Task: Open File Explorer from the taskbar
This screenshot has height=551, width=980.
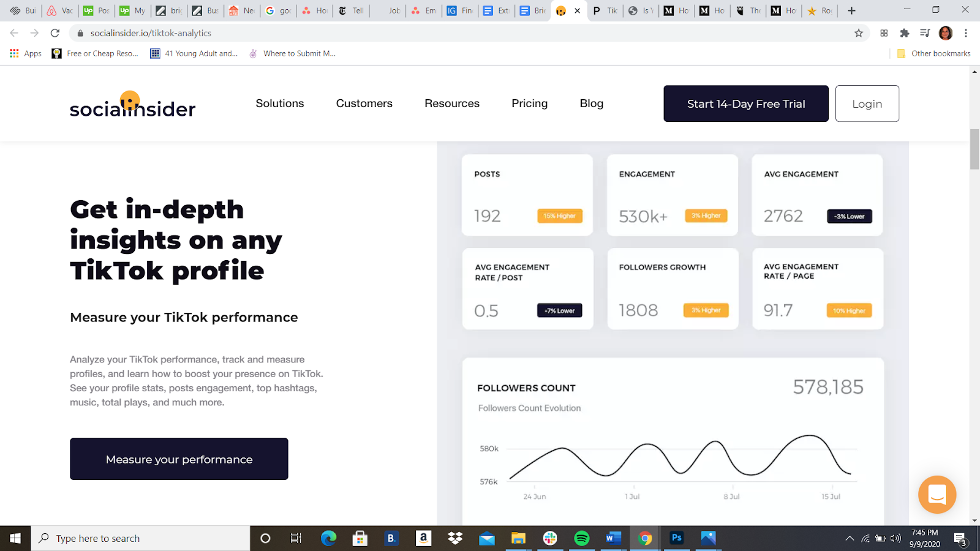Action: click(519, 538)
